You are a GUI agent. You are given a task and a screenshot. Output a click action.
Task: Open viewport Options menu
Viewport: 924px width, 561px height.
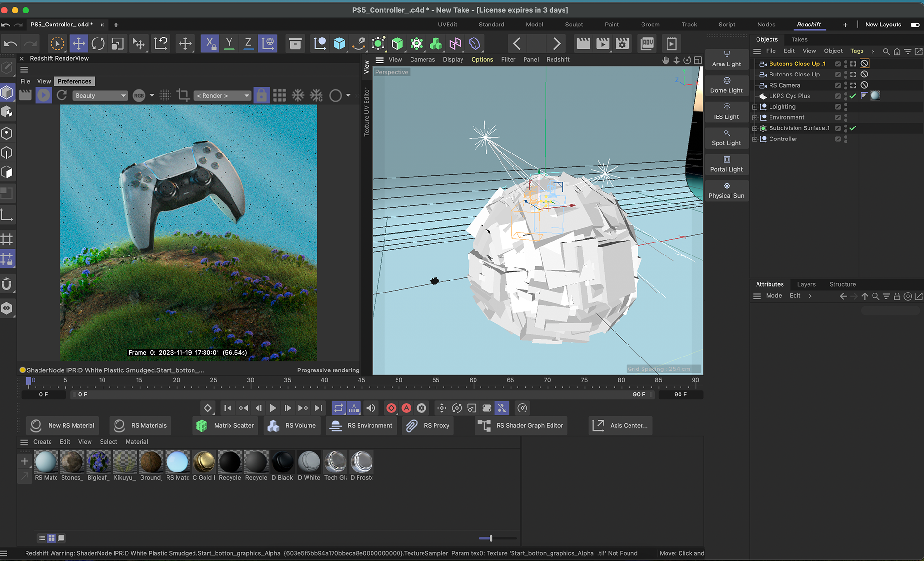tap(482, 59)
